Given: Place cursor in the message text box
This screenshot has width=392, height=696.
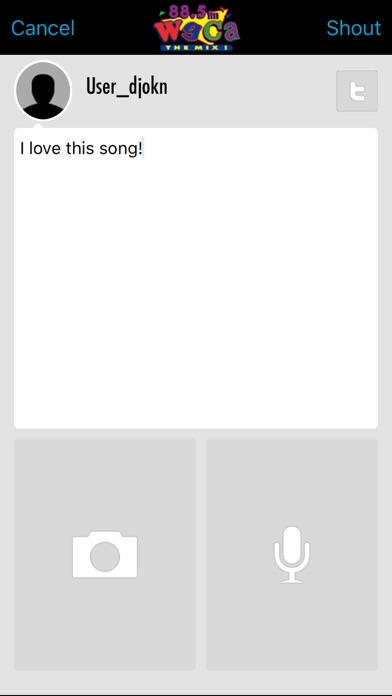Looking at the screenshot, I should (196, 278).
